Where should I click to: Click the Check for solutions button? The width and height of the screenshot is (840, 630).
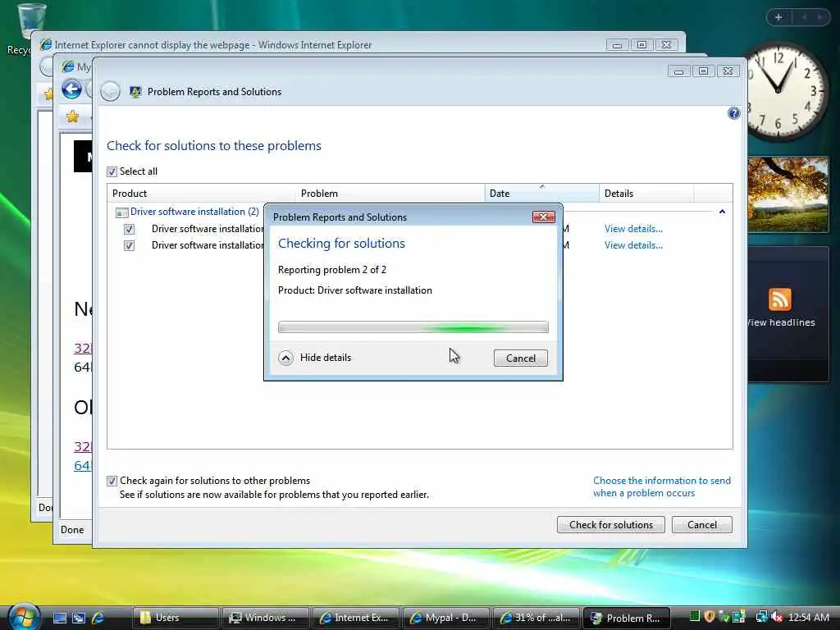610,524
